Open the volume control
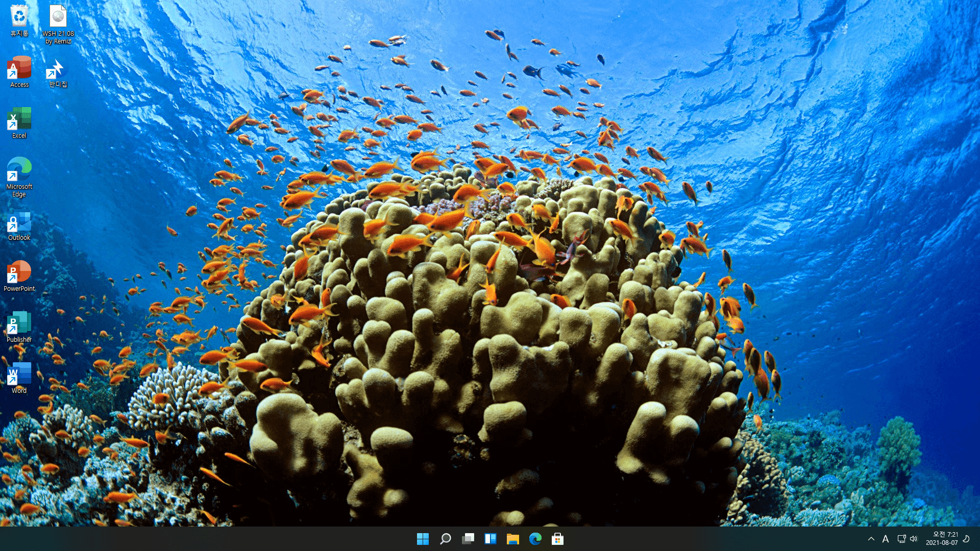 coord(914,539)
